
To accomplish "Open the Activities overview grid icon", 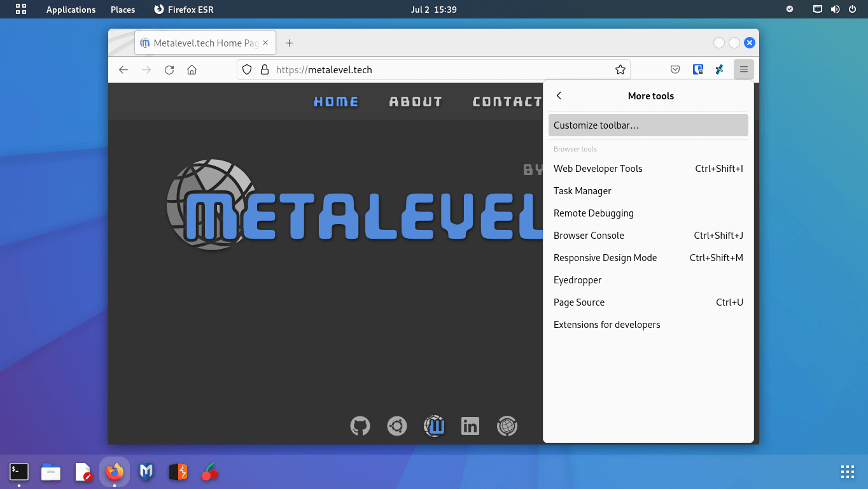I will [21, 9].
